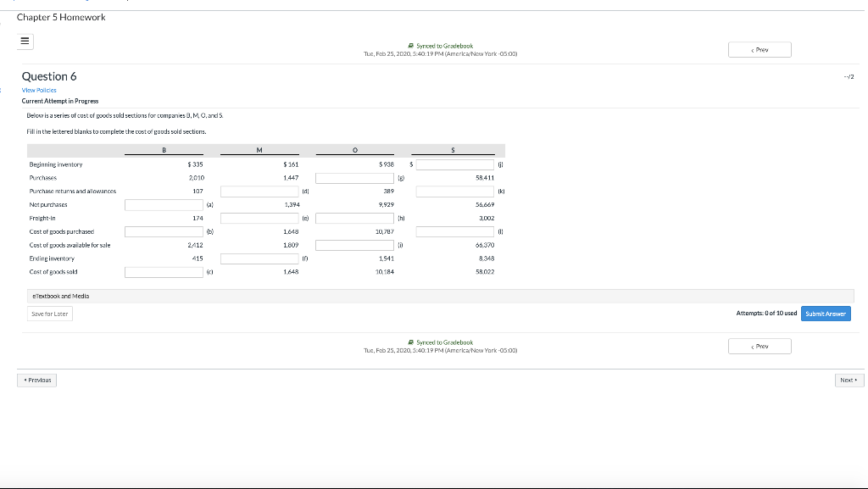Click the Submit Answer button
The image size is (868, 489).
point(825,313)
